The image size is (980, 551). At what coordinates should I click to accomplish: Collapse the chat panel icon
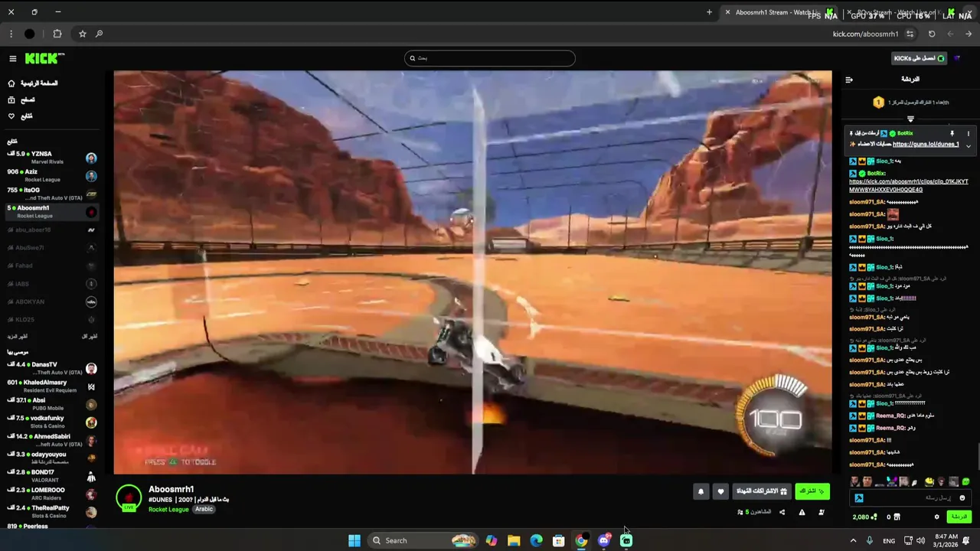(848, 80)
